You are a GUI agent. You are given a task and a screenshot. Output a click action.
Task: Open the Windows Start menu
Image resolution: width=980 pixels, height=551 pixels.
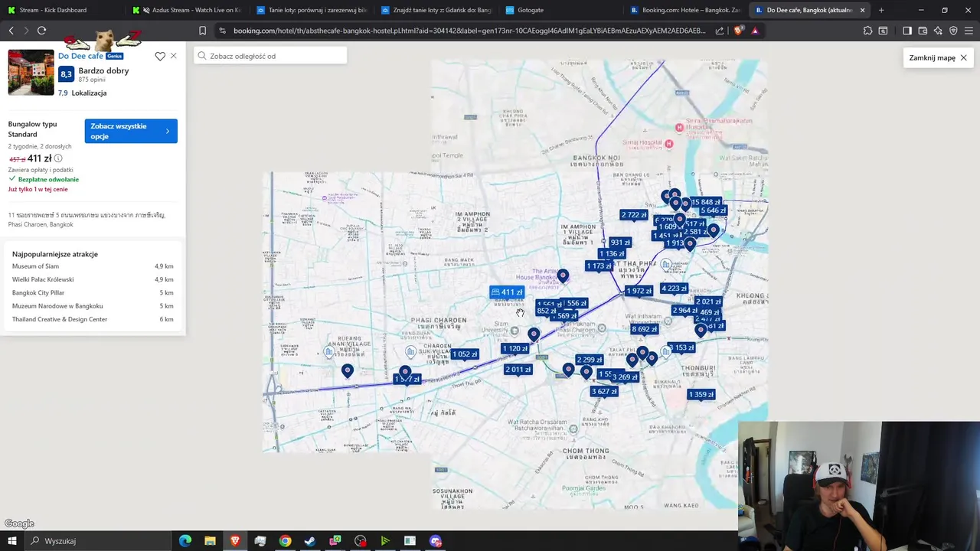click(11, 541)
